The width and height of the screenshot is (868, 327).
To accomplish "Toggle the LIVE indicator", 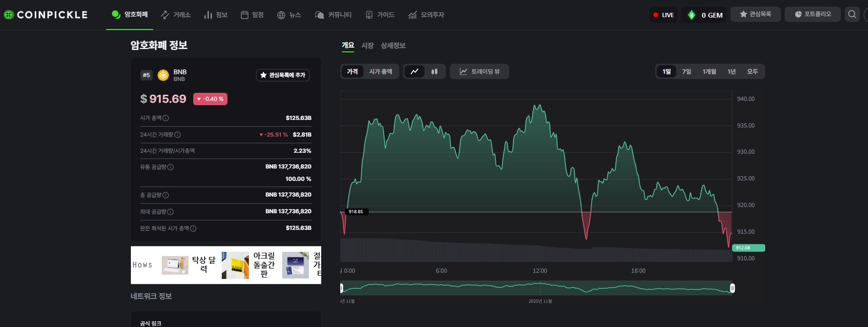I will (663, 15).
